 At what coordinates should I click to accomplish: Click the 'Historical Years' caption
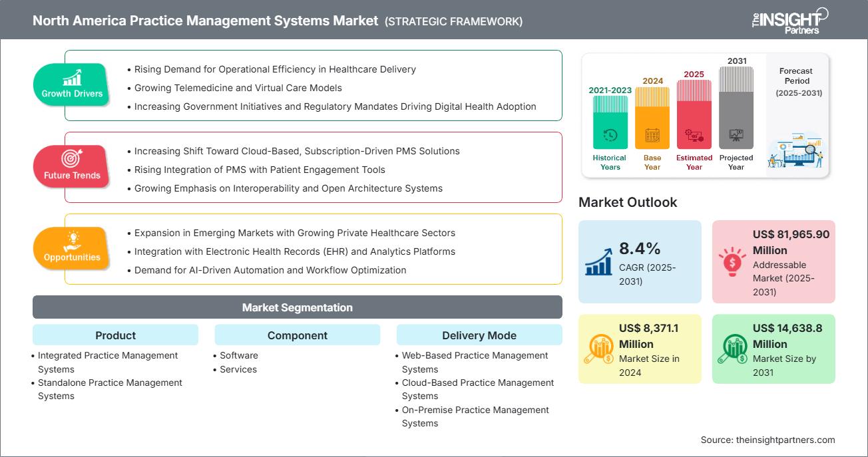(x=610, y=162)
